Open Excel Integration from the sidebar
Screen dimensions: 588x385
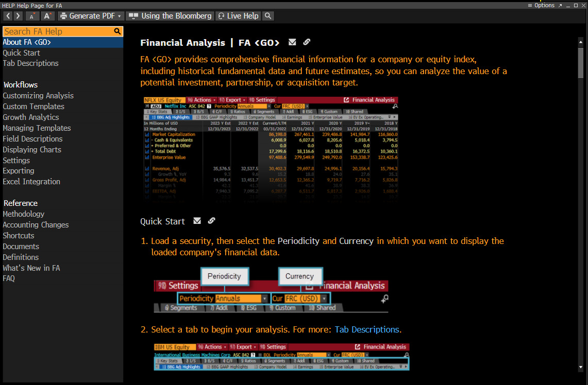coord(31,182)
